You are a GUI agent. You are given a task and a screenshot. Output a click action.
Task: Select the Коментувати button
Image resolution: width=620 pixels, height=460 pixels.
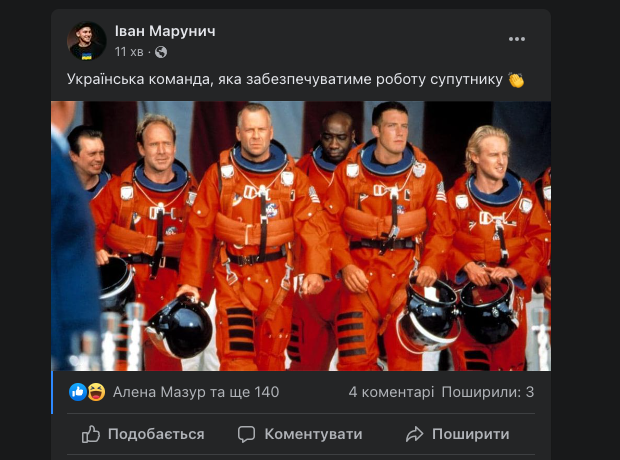pyautogui.click(x=300, y=434)
